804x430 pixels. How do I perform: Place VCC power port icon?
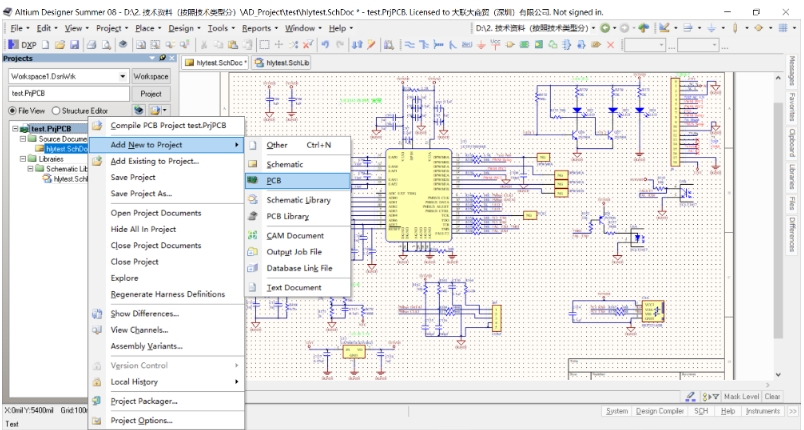[x=495, y=45]
